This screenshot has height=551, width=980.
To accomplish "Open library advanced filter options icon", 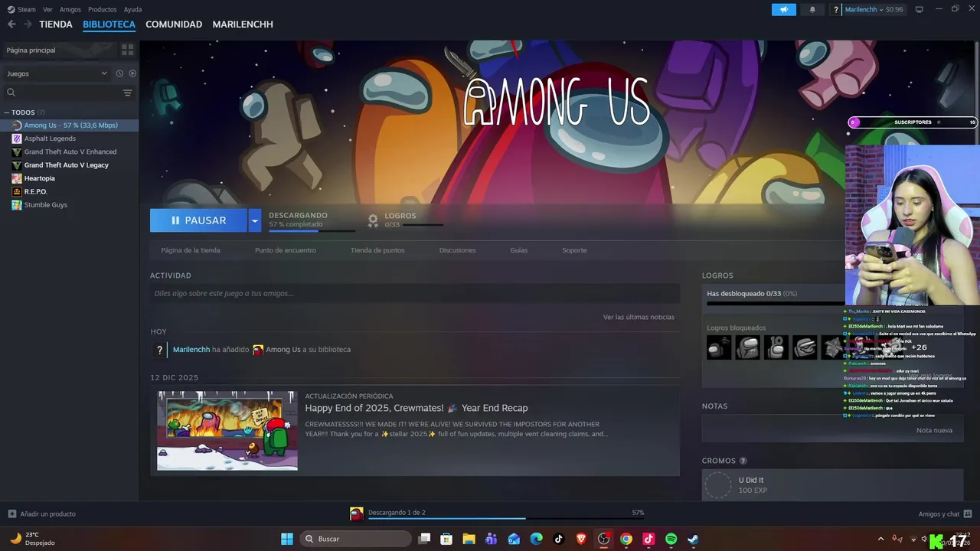I will point(127,93).
